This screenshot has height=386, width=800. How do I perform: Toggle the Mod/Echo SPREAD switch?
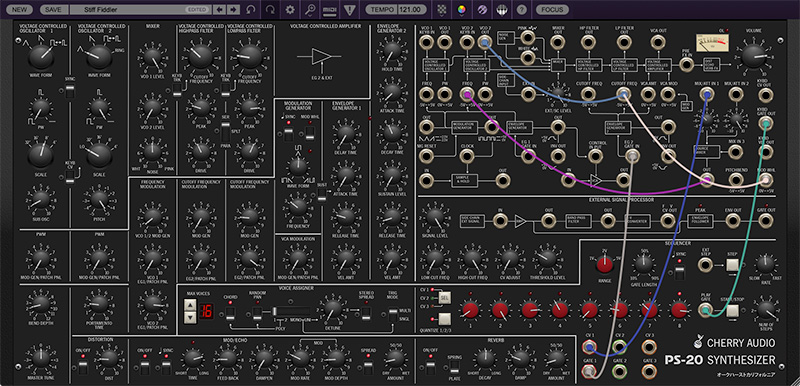(x=368, y=368)
